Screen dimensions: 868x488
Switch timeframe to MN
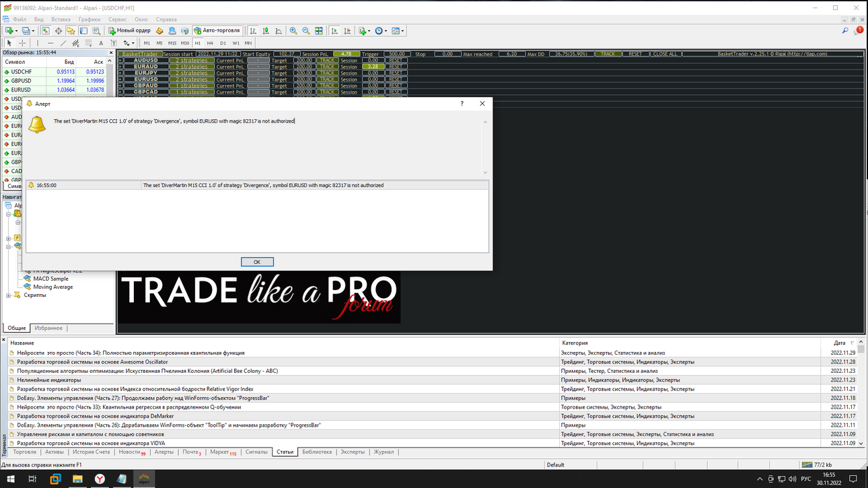(x=248, y=43)
